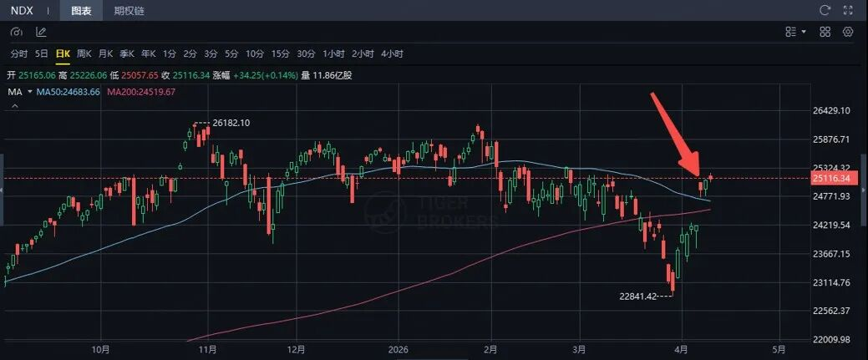The height and width of the screenshot is (360, 868).
Task: Open chart settings via the gear icon
Action: click(849, 32)
